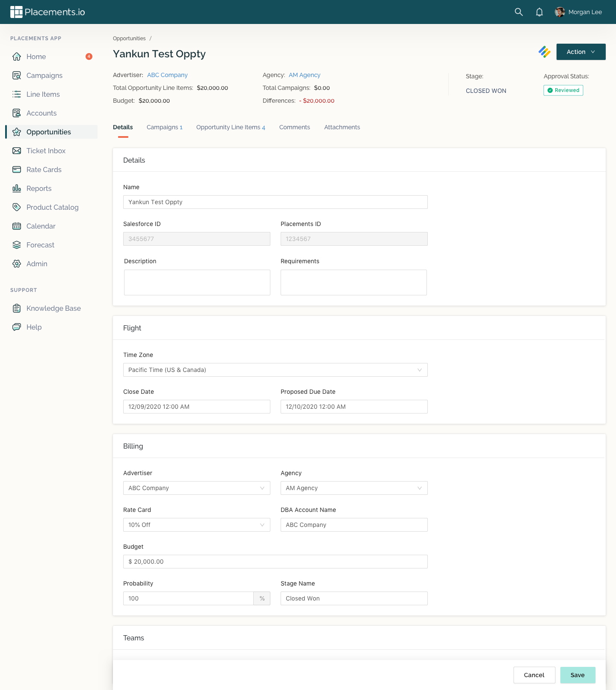
Task: Go to Campaigns in the sidebar
Action: coord(44,75)
